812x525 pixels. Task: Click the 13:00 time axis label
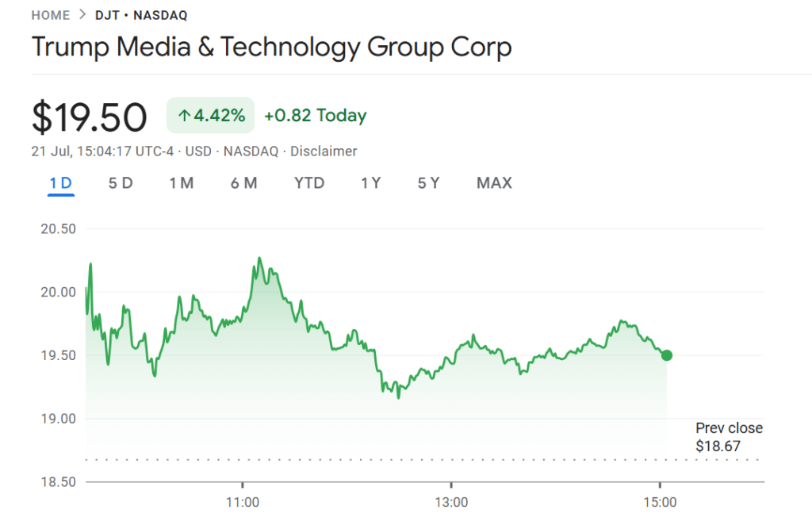(x=452, y=502)
